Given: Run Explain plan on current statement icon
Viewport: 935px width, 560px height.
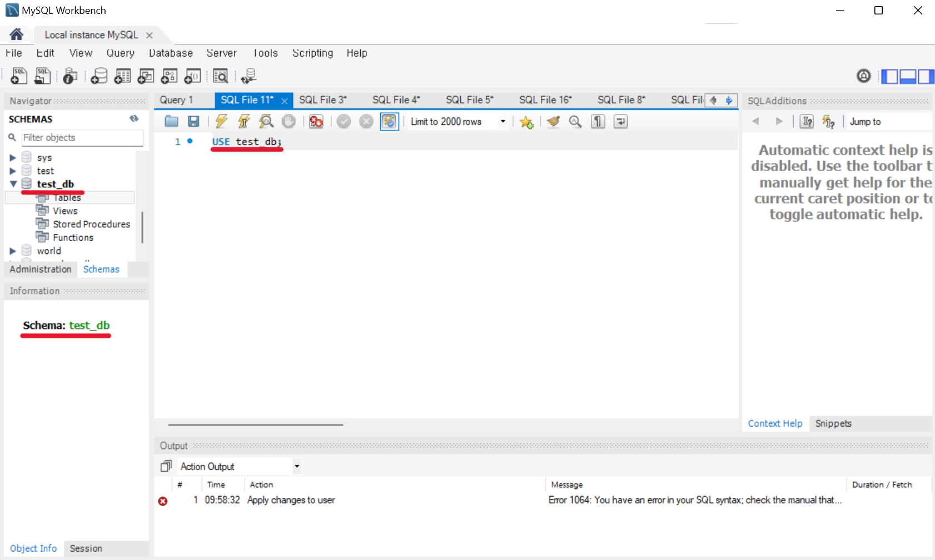Looking at the screenshot, I should pyautogui.click(x=266, y=121).
